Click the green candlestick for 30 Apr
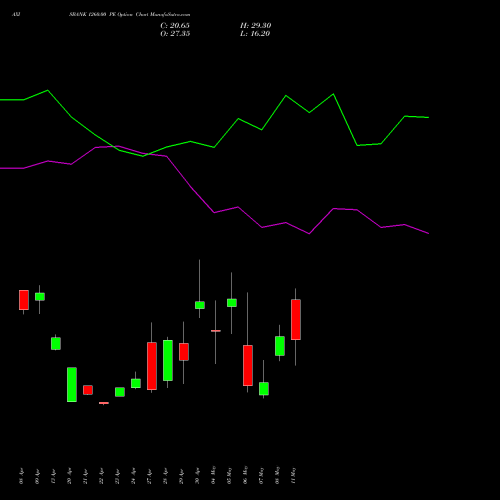This screenshot has height=500, width=500. click(200, 305)
